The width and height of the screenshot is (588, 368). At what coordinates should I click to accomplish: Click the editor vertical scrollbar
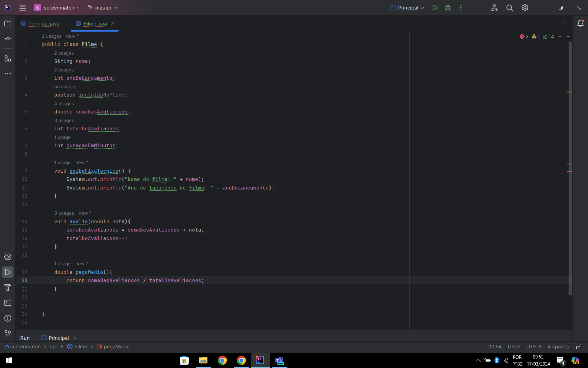point(570,169)
